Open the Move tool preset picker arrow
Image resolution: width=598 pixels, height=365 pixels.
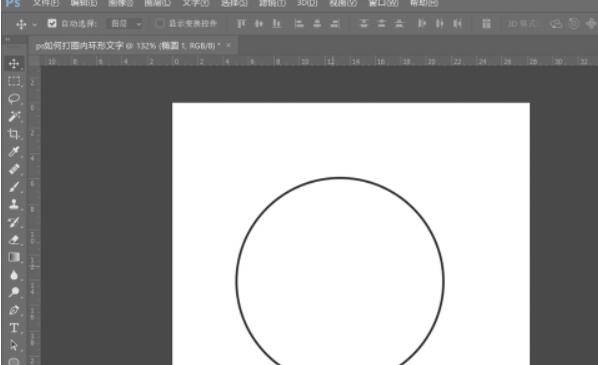coord(35,24)
